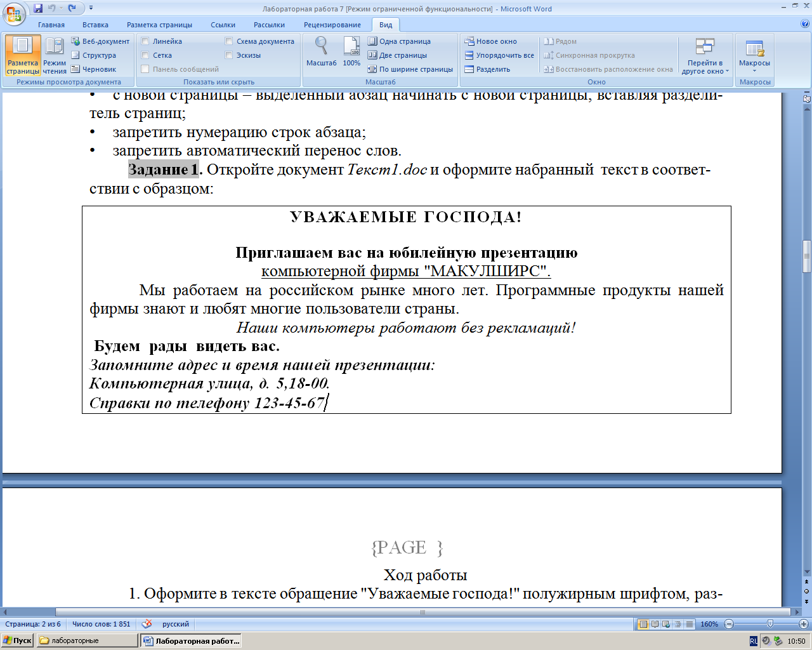Click the system tray clock 10:50

click(x=796, y=641)
